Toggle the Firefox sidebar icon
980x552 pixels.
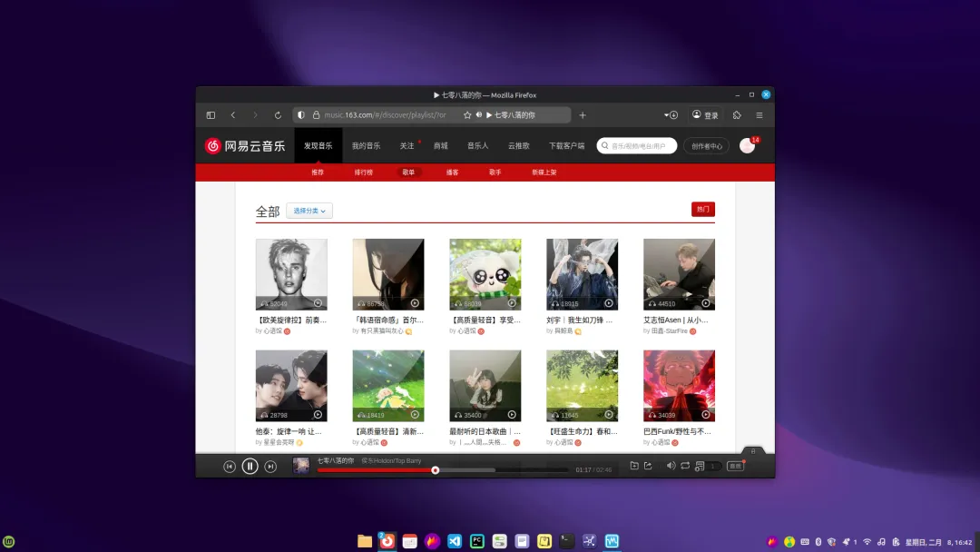[x=211, y=115]
